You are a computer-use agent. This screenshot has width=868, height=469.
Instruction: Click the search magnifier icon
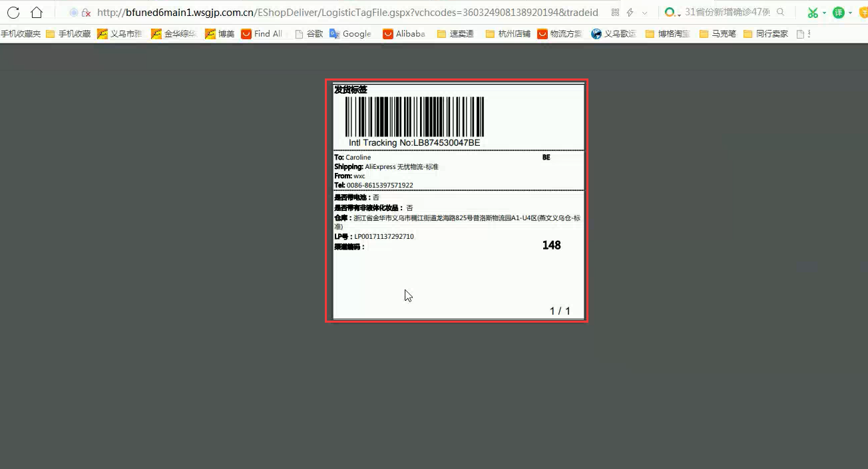point(781,13)
